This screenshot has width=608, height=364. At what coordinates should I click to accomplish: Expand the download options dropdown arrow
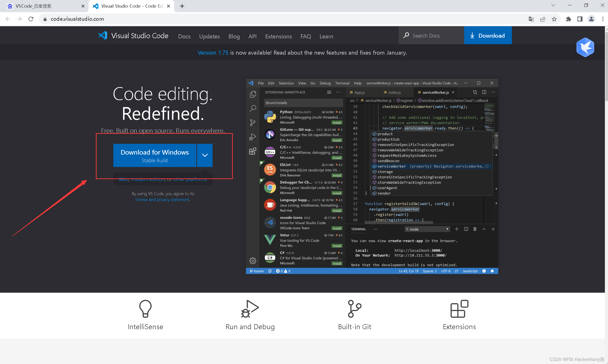pyautogui.click(x=205, y=155)
